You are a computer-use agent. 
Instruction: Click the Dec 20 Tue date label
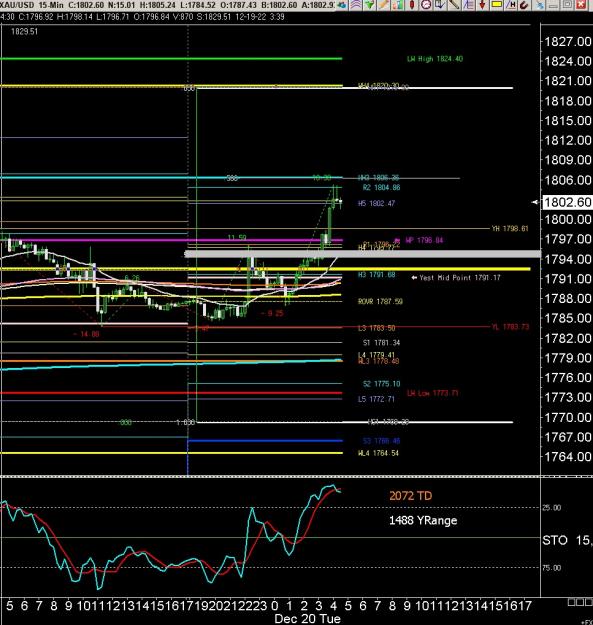307,619
